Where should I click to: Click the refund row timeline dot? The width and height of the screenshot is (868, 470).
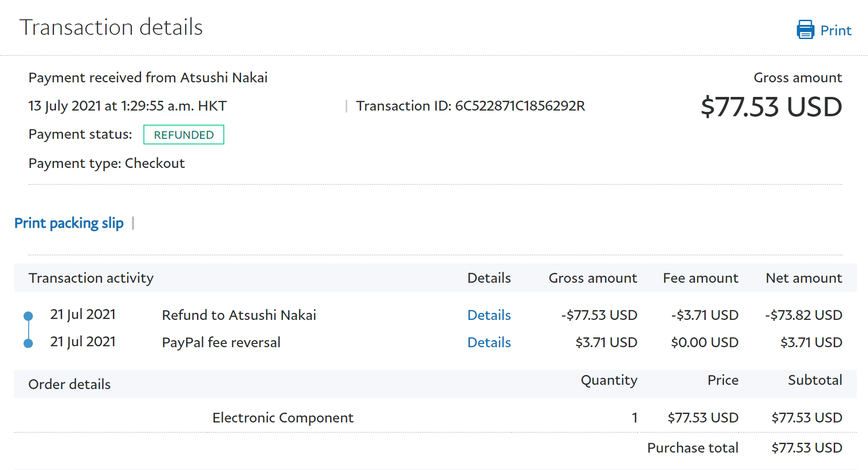point(28,316)
